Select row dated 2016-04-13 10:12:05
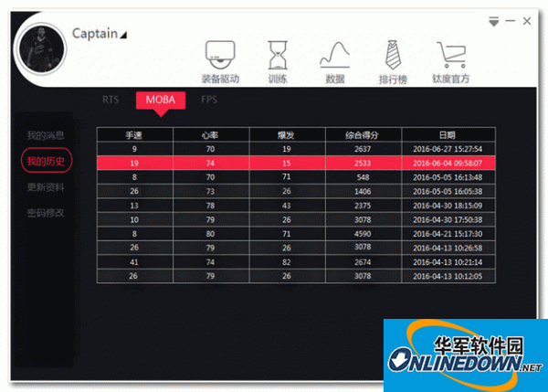 coord(296,276)
